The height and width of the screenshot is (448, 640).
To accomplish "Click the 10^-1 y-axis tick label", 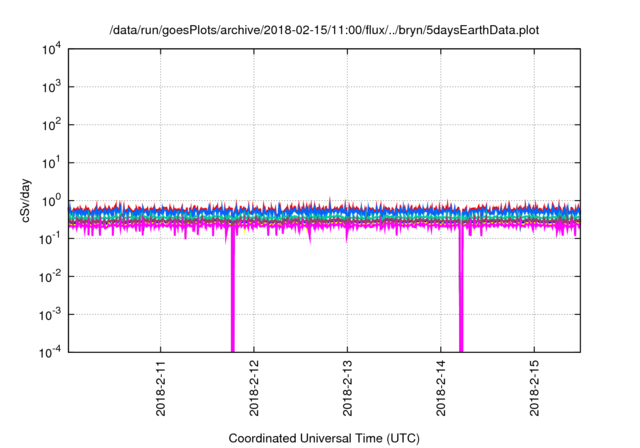I will click(x=50, y=239).
